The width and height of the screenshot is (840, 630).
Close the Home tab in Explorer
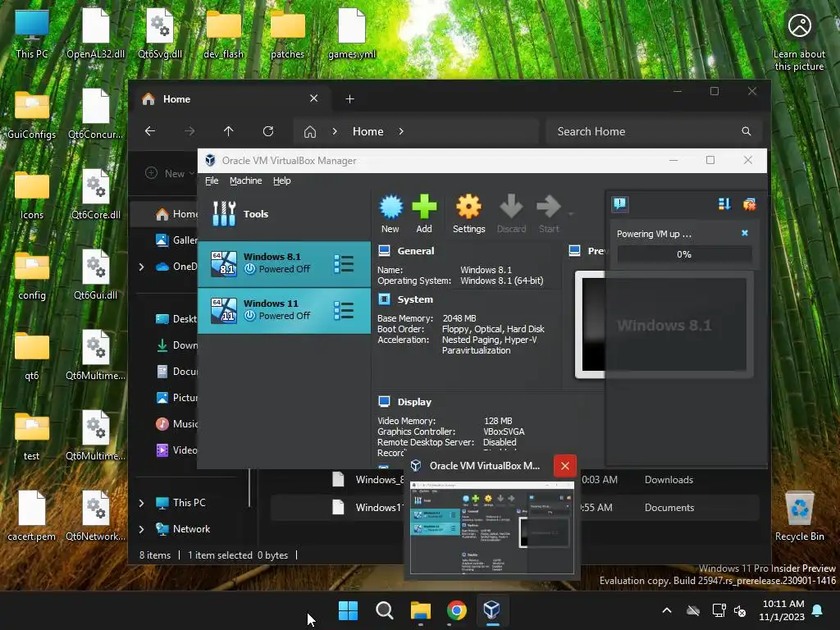[x=314, y=98]
